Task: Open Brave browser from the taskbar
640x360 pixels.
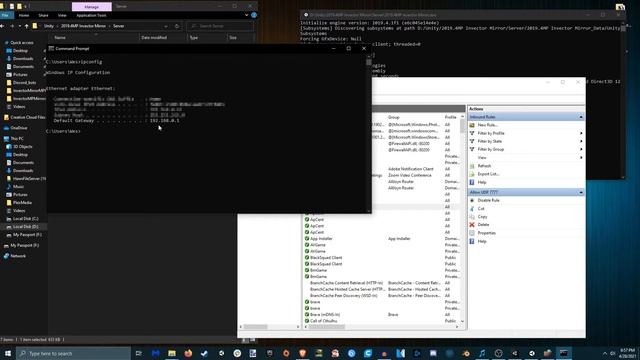Action: [x=302, y=353]
